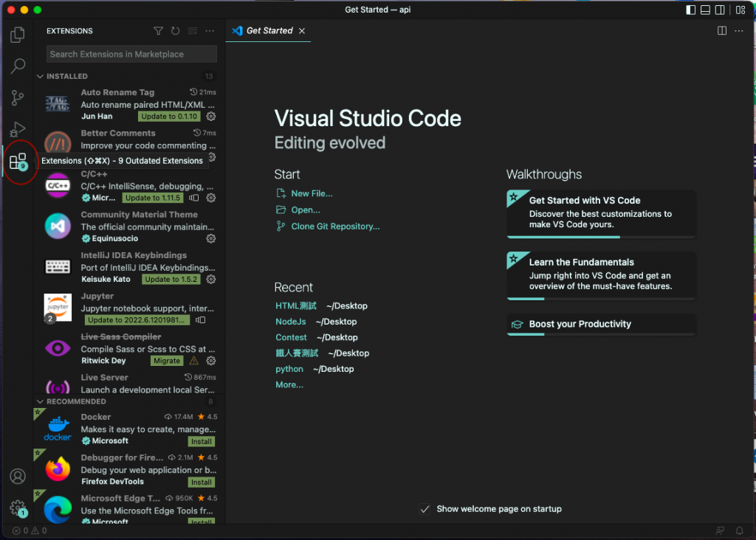The width and height of the screenshot is (756, 540).
Task: Install the Docker extension
Action: pos(201,442)
